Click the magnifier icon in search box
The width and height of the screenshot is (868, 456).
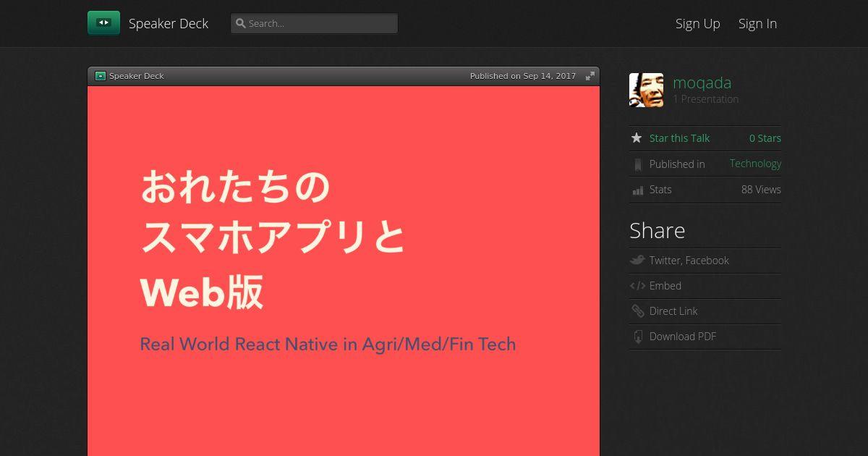(x=240, y=23)
